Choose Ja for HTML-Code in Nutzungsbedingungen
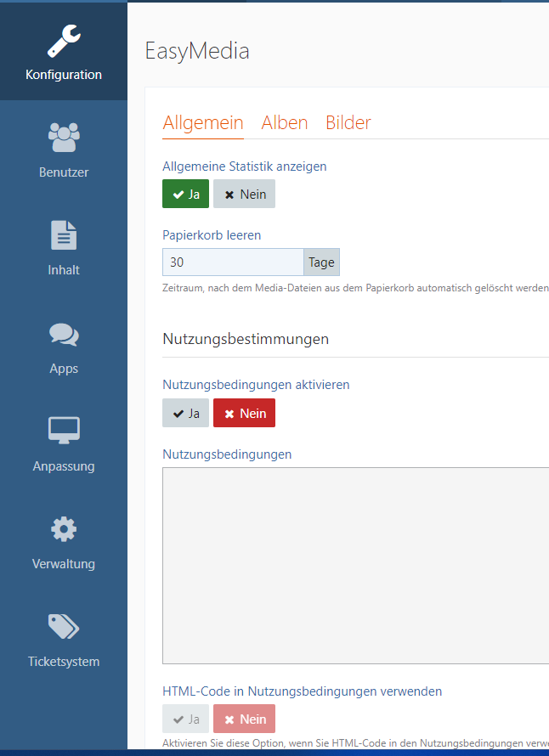The image size is (549, 756). [185, 719]
